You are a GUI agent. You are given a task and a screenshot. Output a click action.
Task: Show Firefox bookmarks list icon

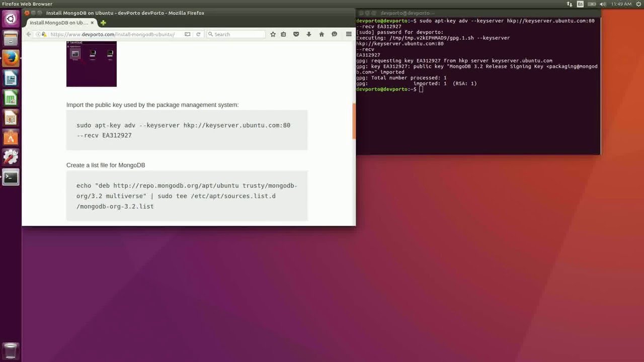coord(283,34)
